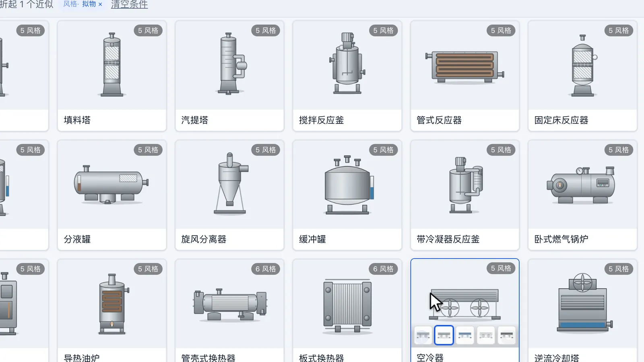Click the 6 风格 badge on 管壳式换热器

(x=266, y=269)
